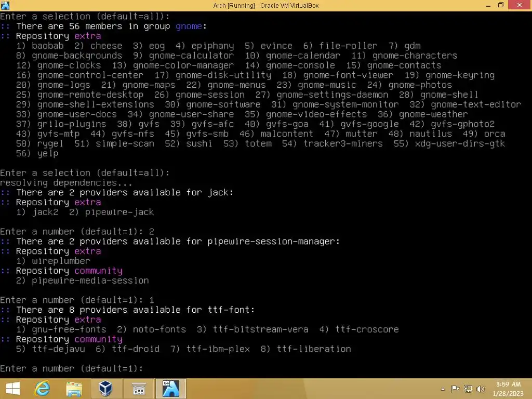Click the 'gnome-clocks' package entry
The image size is (532, 399).
pyautogui.click(x=69, y=65)
